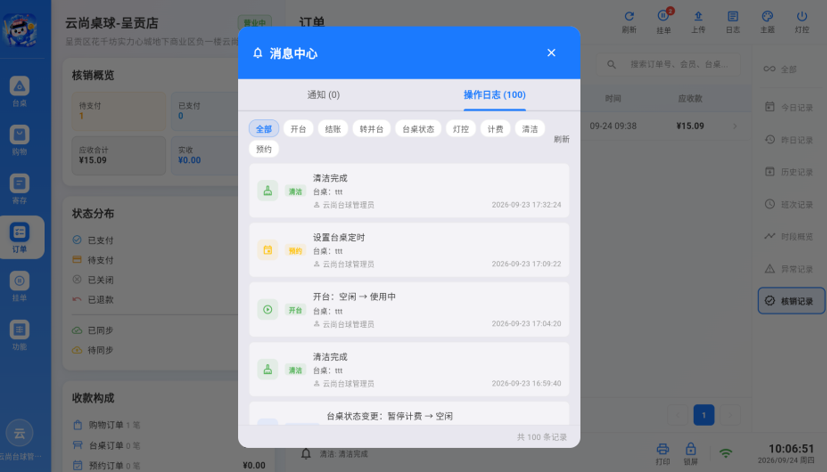Expand the ¥15.09 order row chevron
The height and width of the screenshot is (472, 827).
(735, 126)
